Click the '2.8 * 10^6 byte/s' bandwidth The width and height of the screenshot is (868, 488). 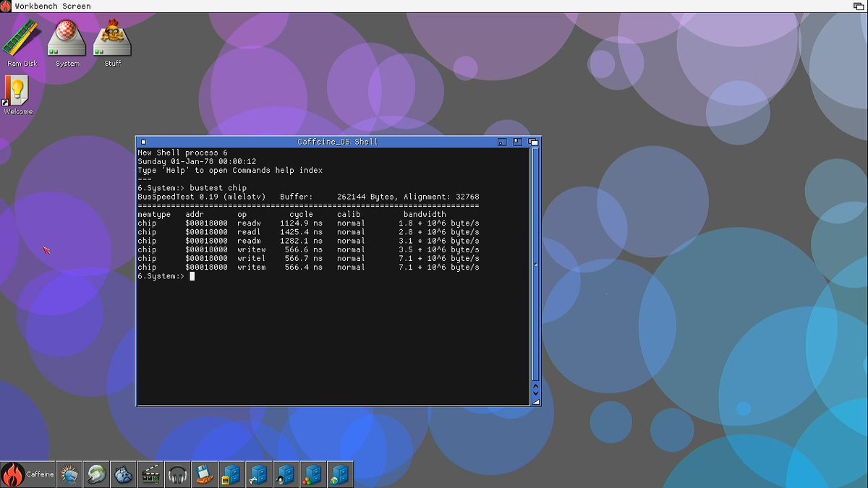point(439,232)
